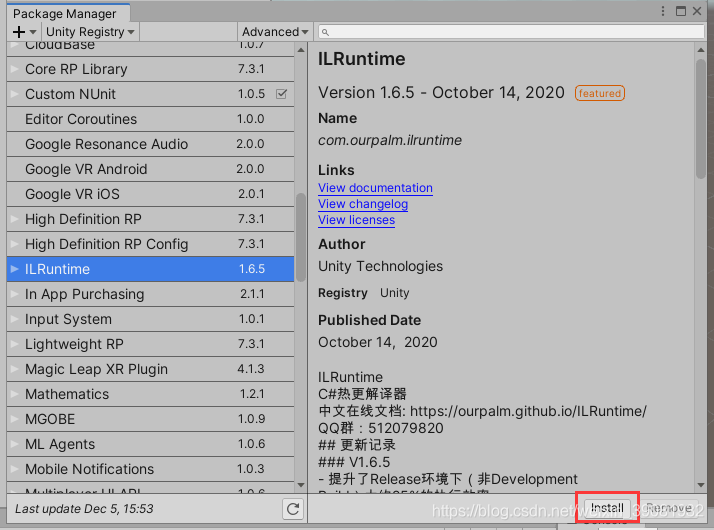Expand the ILRuntime versions arrow

(x=15, y=269)
